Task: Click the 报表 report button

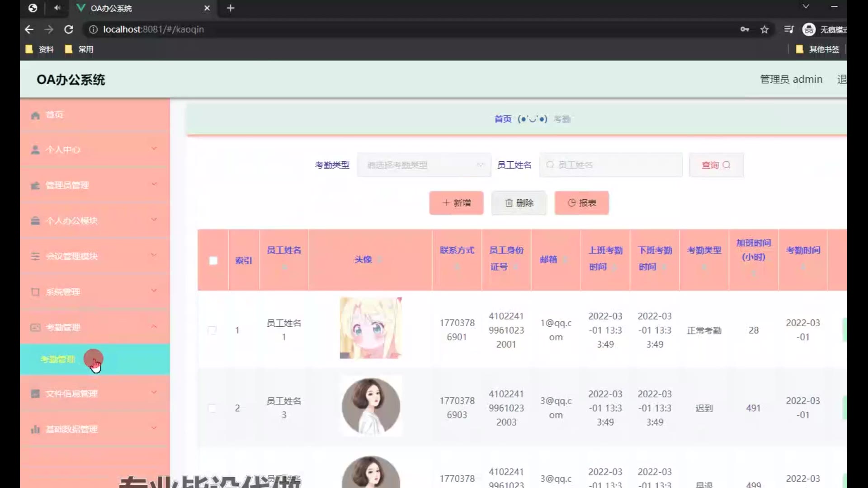Action: 582,203
